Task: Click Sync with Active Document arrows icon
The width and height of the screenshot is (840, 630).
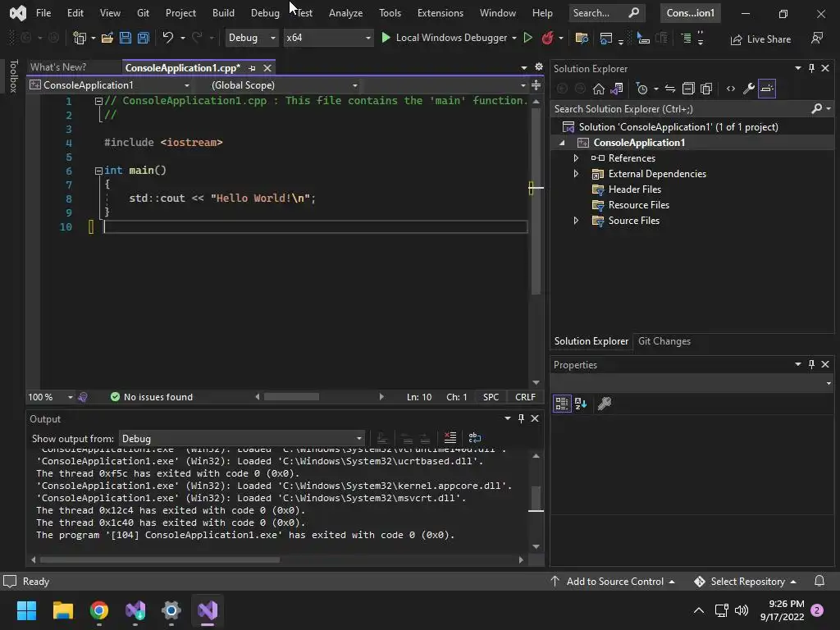Action: (670, 89)
